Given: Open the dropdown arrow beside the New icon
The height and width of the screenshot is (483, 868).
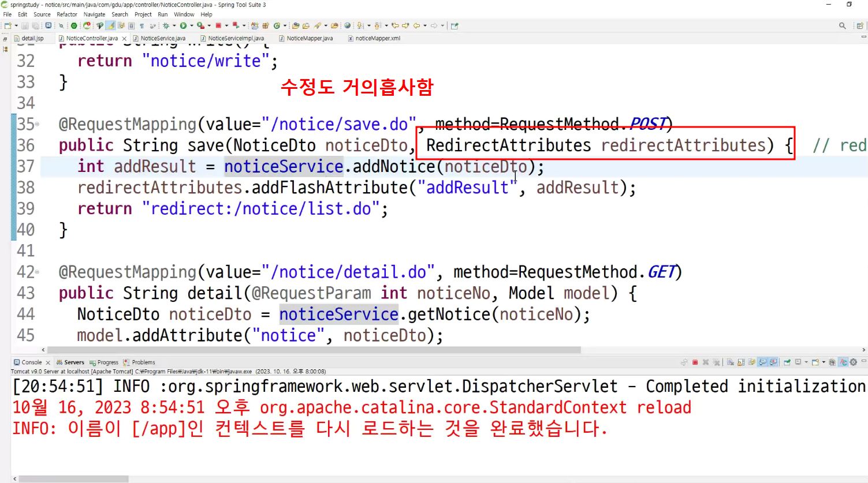Looking at the screenshot, I should pyautogui.click(x=16, y=26).
